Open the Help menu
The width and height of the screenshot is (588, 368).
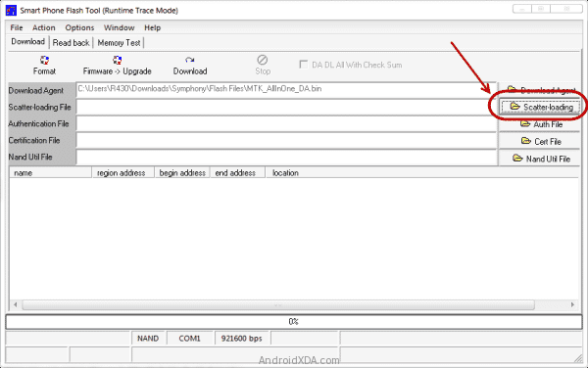152,27
